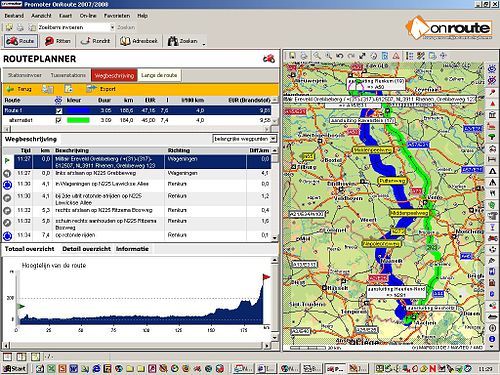
Task: Click the four-way move arrows in map toolbar
Action: pos(443,56)
